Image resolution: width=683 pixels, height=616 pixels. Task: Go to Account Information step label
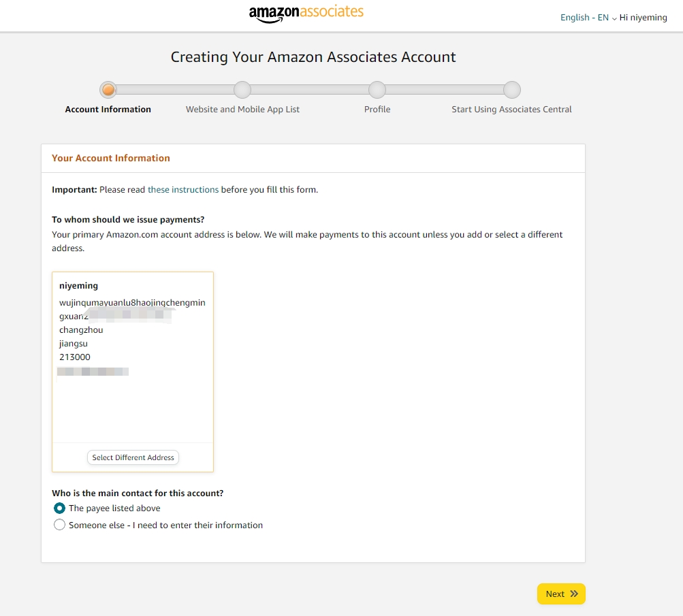pos(108,110)
